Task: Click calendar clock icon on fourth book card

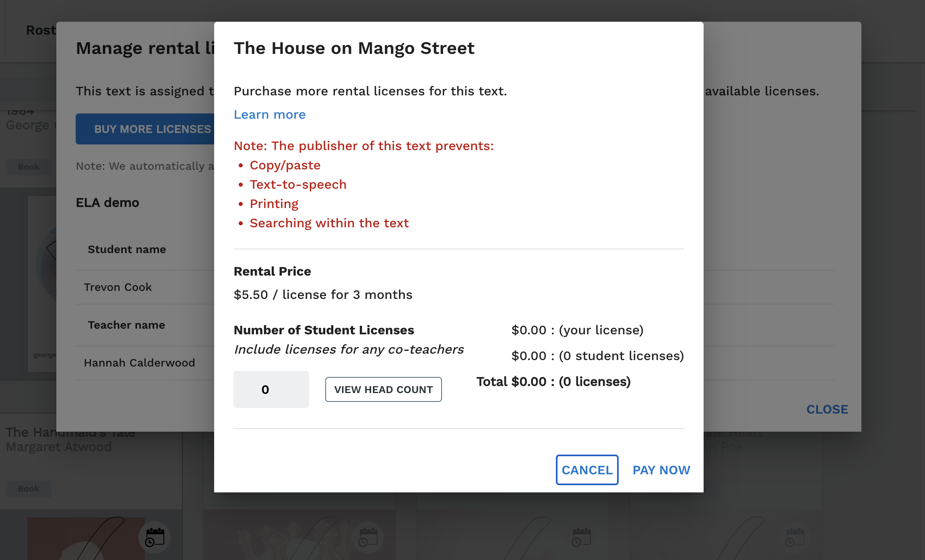Action: tap(795, 537)
